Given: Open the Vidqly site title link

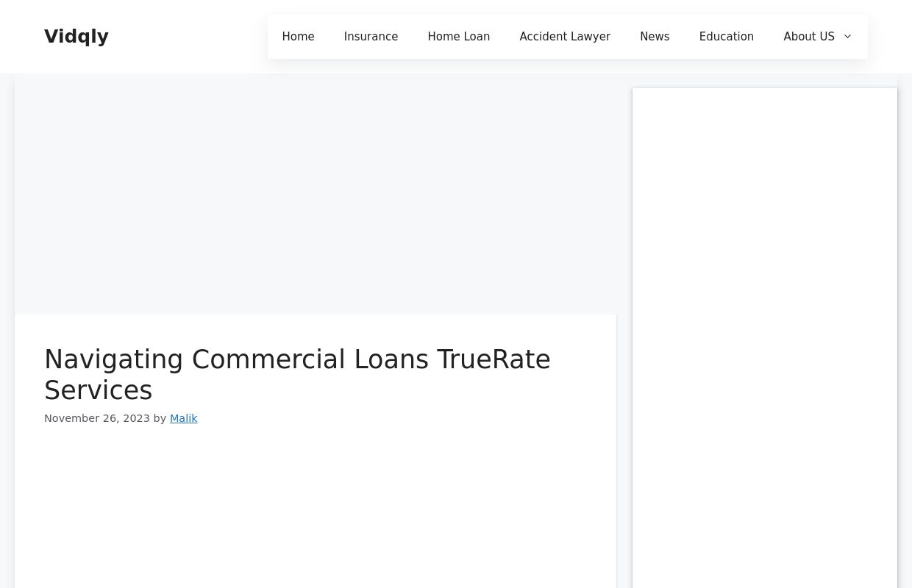Looking at the screenshot, I should (x=76, y=37).
